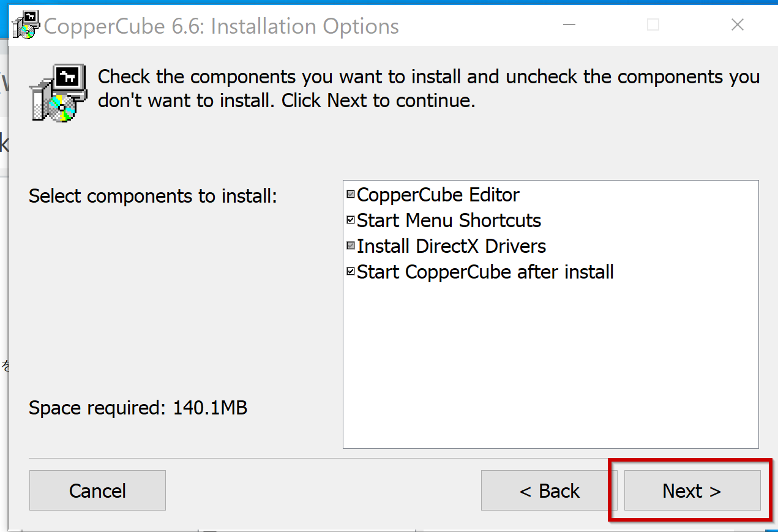Image resolution: width=778 pixels, height=532 pixels.
Task: Select the Start Menu Shortcuts label
Action: tap(449, 220)
